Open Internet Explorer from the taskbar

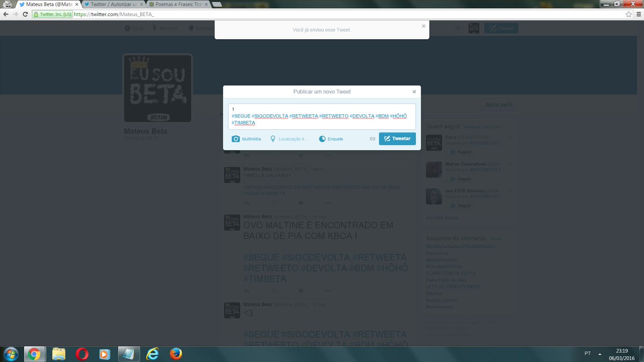click(x=152, y=354)
